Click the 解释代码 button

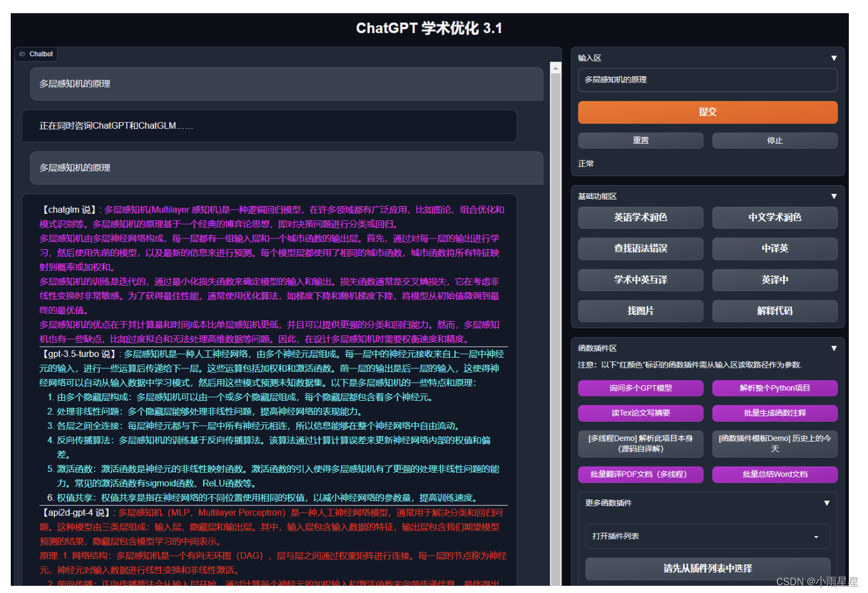(775, 311)
